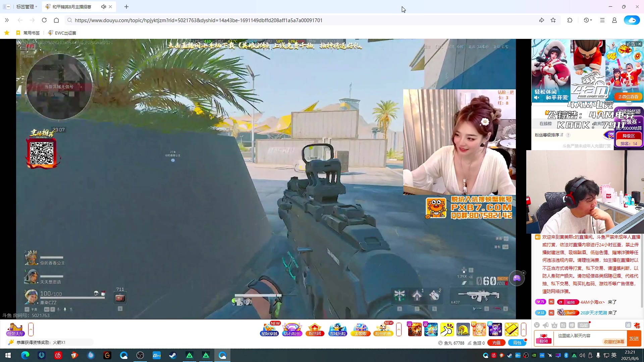Open the 常用书签 bookmarks folder
Image resolution: width=644 pixels, height=362 pixels.
coord(28,33)
